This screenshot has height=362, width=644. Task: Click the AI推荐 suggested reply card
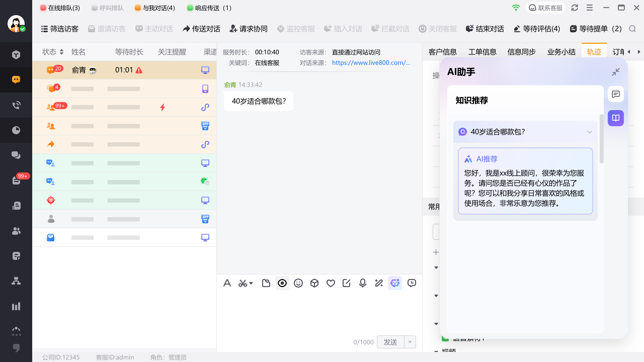(525, 181)
